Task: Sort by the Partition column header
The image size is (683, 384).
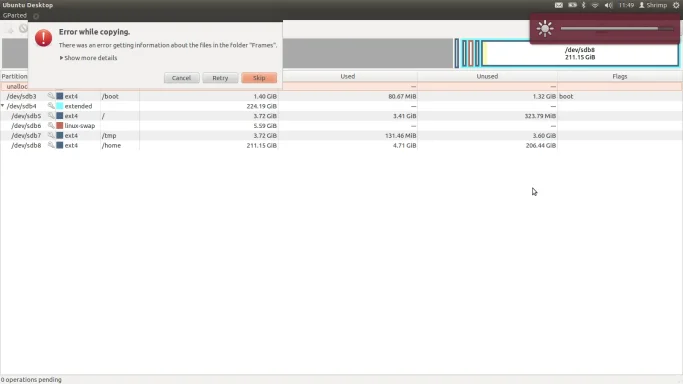Action: 14,76
